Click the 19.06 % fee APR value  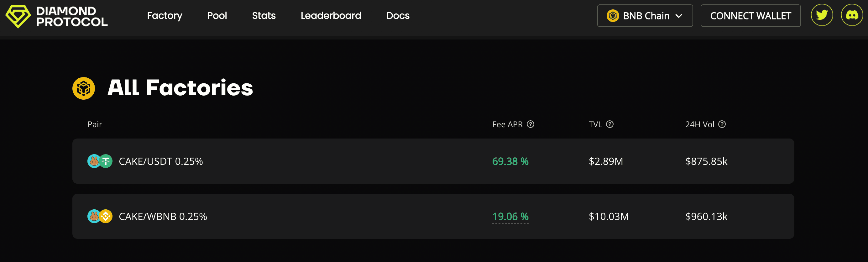(510, 217)
